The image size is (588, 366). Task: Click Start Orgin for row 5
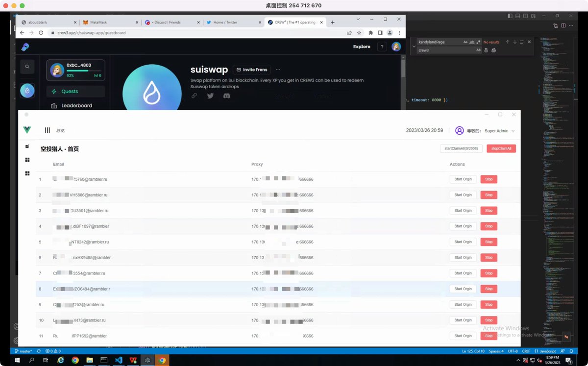(x=463, y=242)
